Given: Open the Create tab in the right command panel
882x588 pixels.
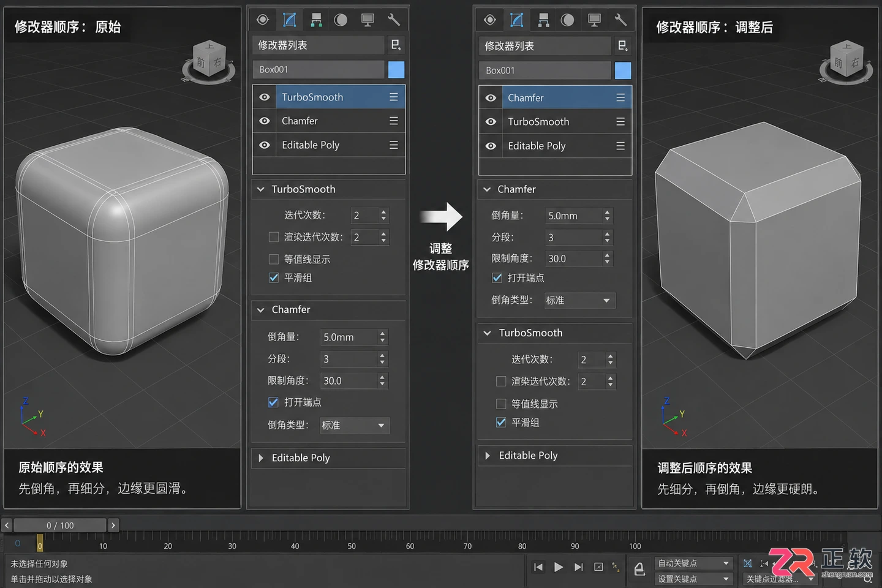Looking at the screenshot, I should click(490, 20).
